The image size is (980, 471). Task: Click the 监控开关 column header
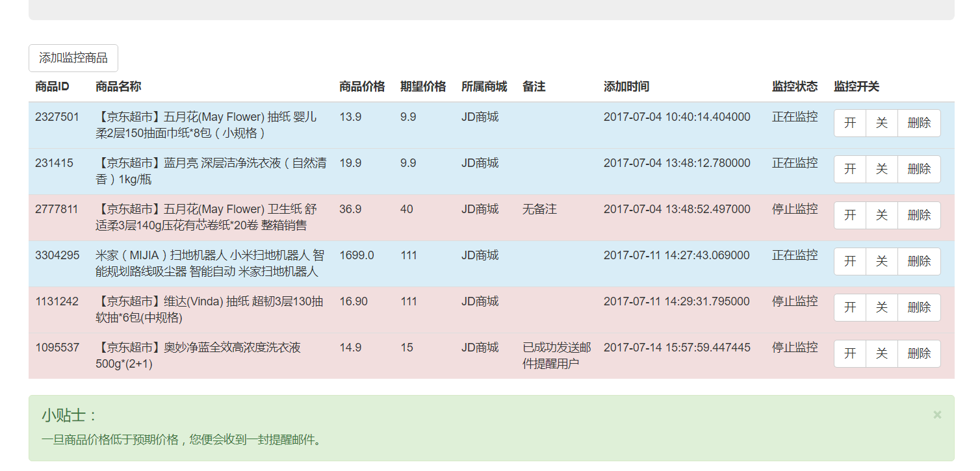(x=857, y=86)
